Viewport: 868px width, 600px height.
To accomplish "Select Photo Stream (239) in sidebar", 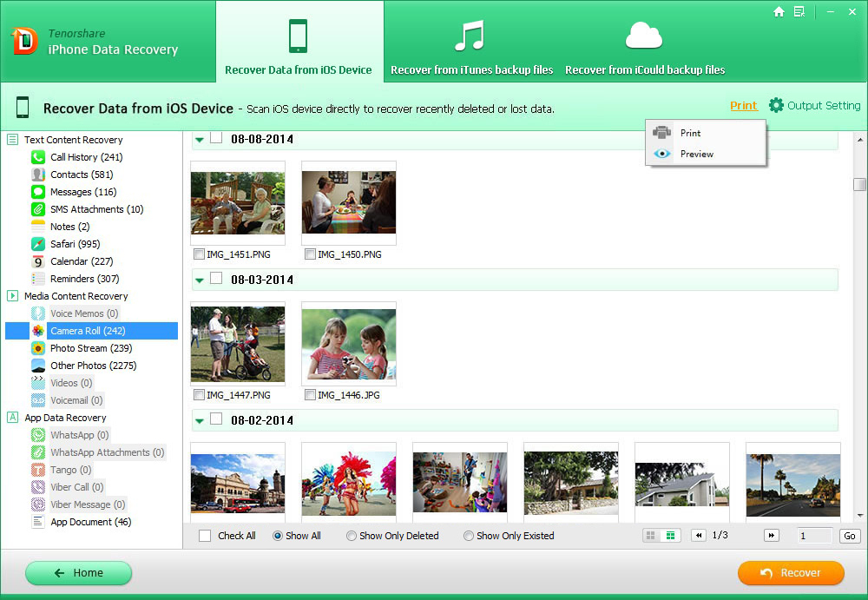I will (x=91, y=348).
